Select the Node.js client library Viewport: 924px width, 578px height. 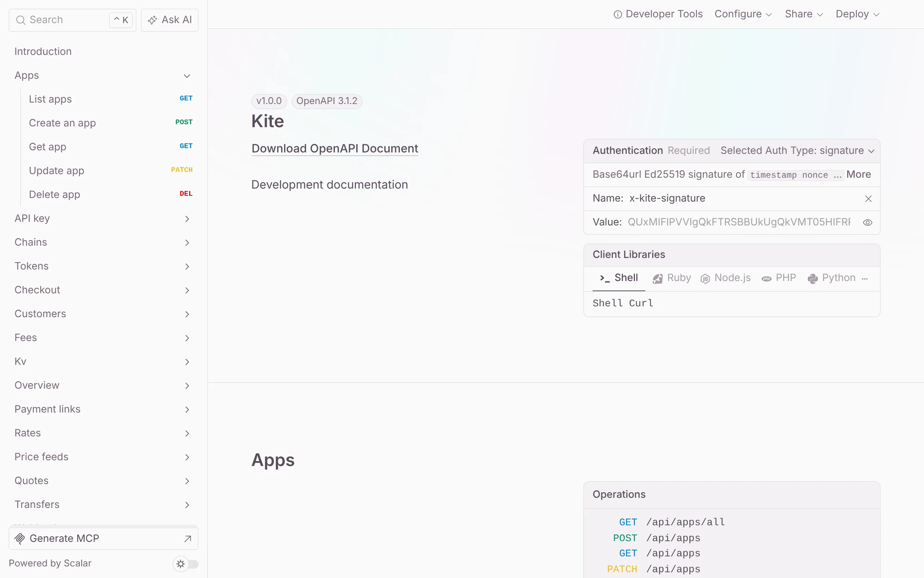tap(725, 278)
